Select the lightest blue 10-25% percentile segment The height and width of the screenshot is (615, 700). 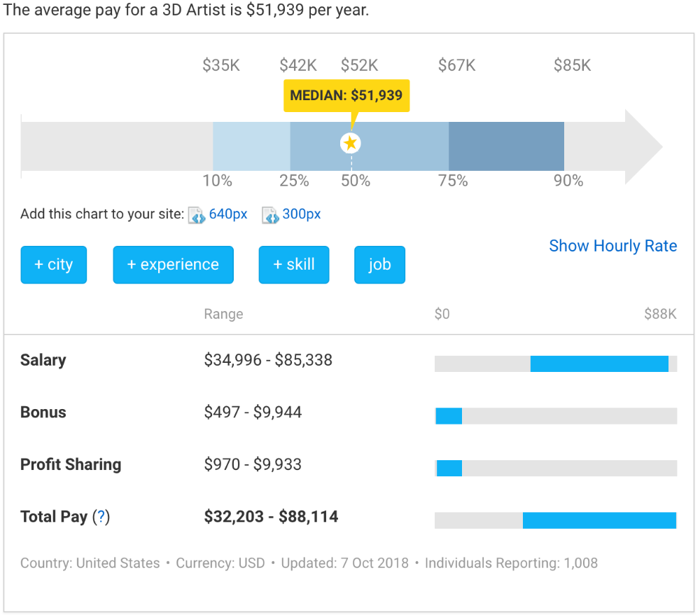click(251, 146)
